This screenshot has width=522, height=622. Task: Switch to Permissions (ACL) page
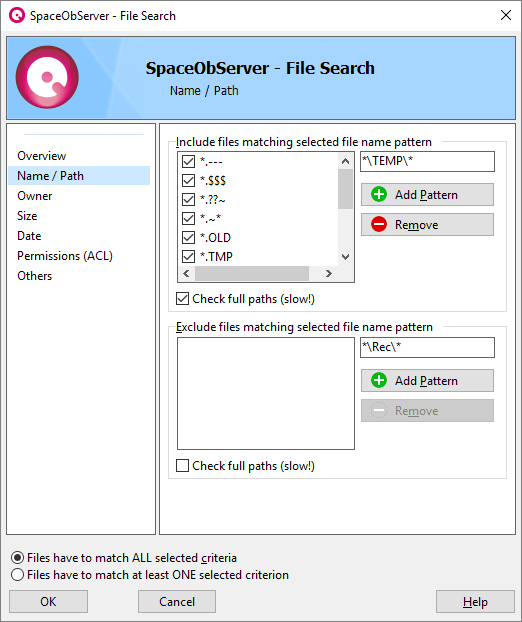coord(65,256)
